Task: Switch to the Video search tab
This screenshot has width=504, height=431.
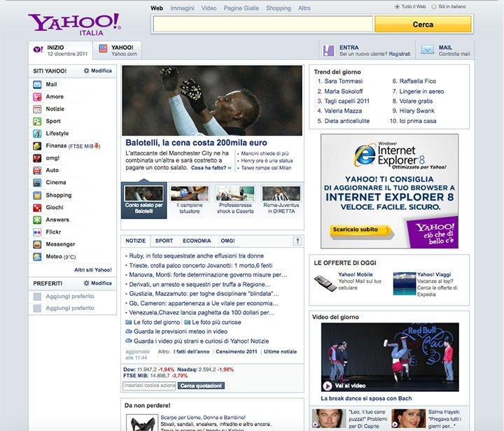Action: tap(209, 8)
